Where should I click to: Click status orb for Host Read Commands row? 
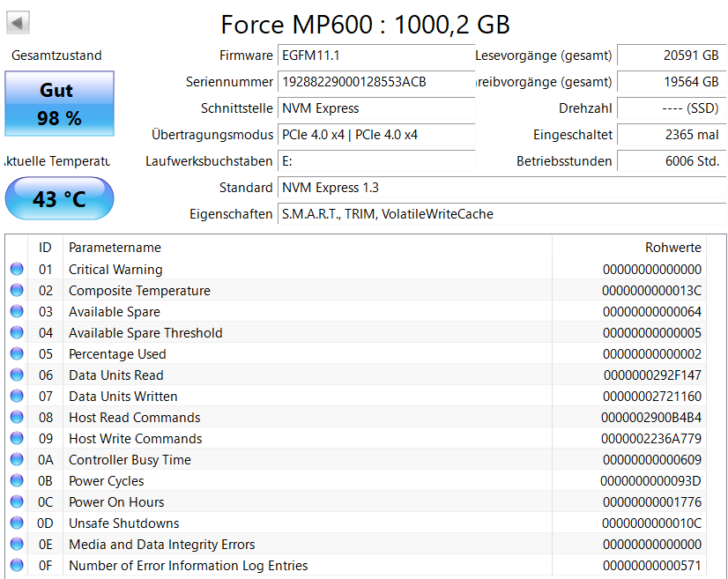coord(17,417)
